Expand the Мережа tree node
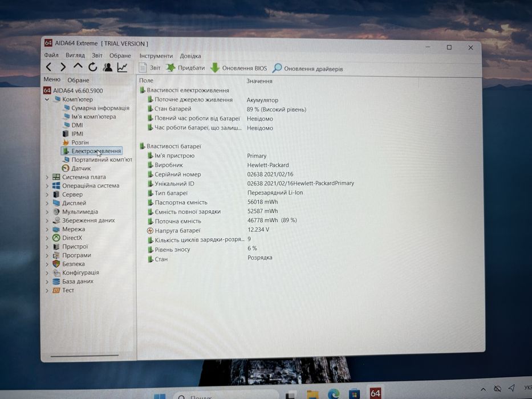Viewport: 532px width, 399px height. pyautogui.click(x=47, y=229)
